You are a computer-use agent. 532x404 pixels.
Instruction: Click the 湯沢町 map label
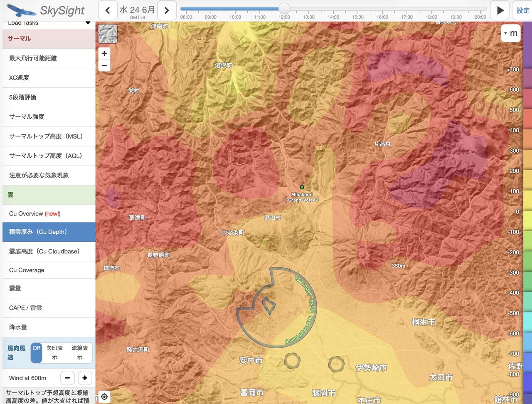point(224,65)
